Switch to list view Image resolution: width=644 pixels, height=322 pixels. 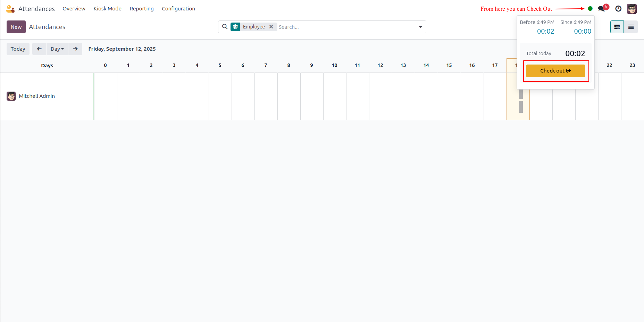[631, 27]
